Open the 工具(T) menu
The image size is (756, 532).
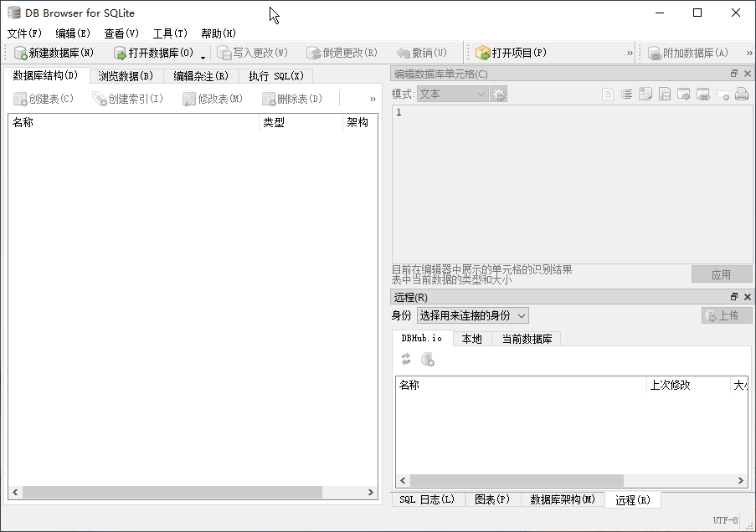[170, 33]
